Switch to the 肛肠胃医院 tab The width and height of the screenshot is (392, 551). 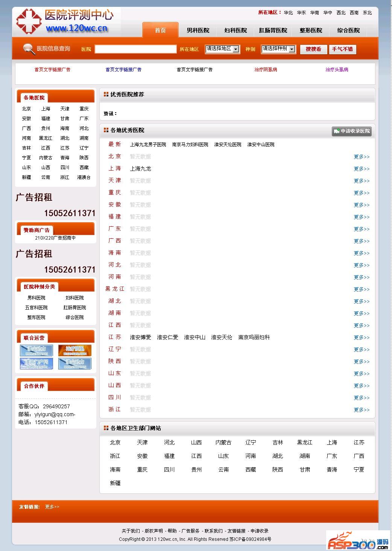click(x=273, y=30)
